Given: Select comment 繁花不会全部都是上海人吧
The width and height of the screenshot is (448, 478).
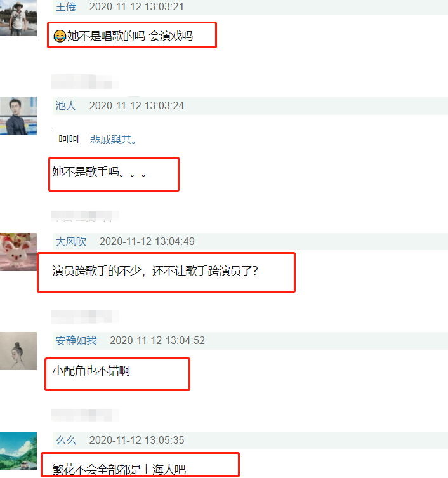Looking at the screenshot, I should (x=119, y=470).
